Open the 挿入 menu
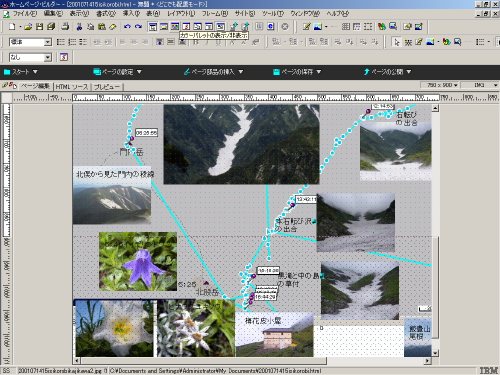Image resolution: width=500 pixels, height=375 pixels. (131, 14)
